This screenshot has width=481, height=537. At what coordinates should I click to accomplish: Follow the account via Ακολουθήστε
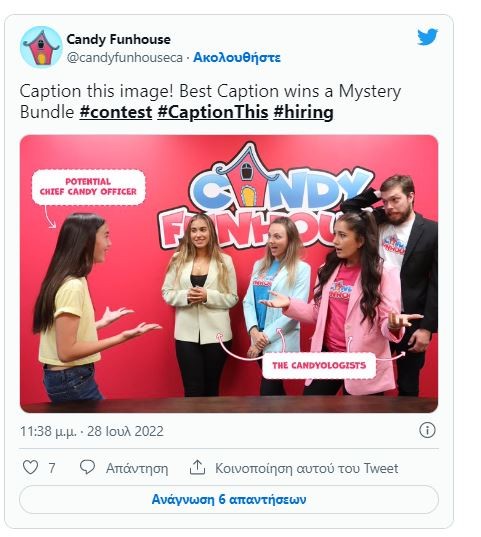[237, 58]
